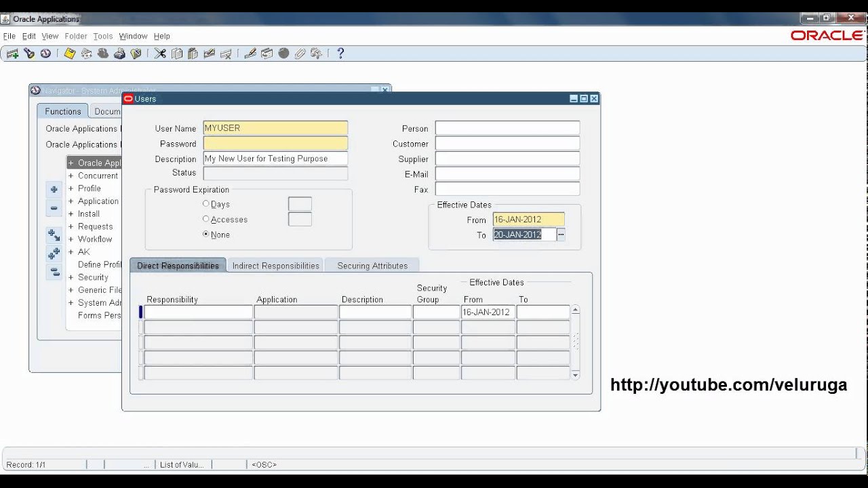Open the File menu
Screen dimensions: 868x488
click(9, 36)
